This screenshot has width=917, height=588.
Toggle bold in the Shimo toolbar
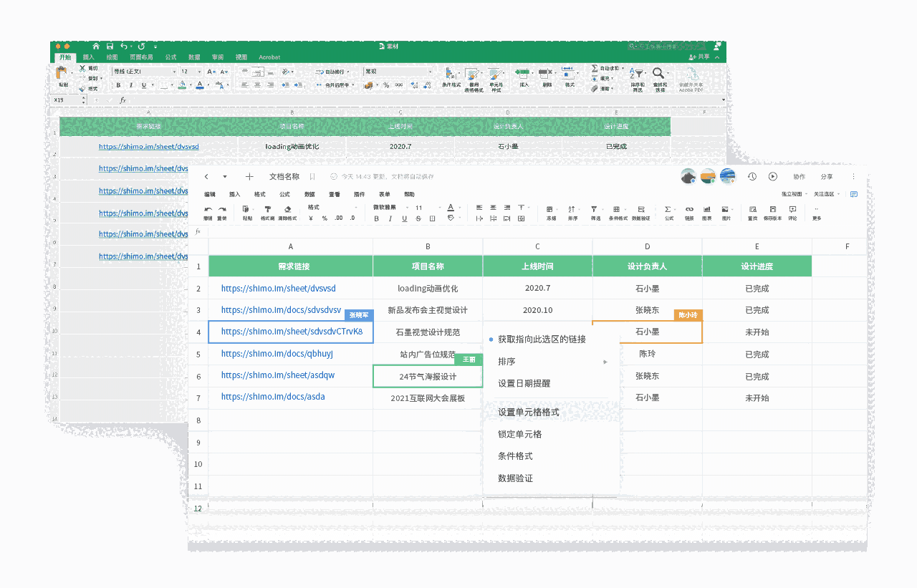pos(377,218)
